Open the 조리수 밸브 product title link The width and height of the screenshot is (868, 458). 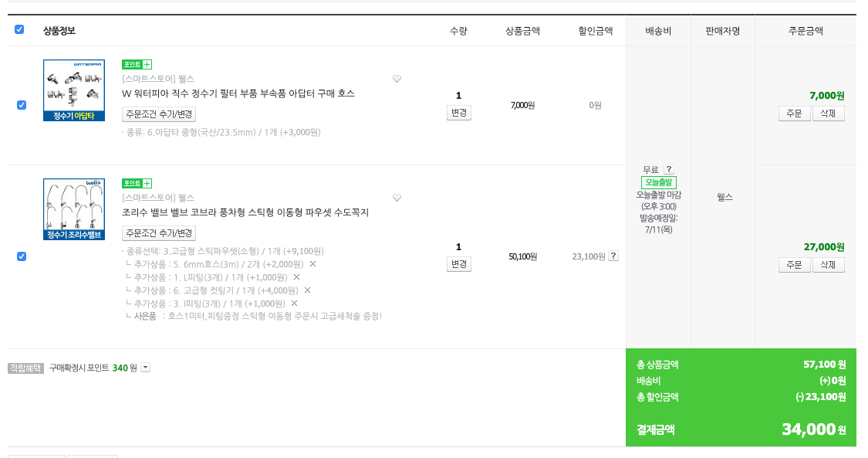click(x=245, y=212)
